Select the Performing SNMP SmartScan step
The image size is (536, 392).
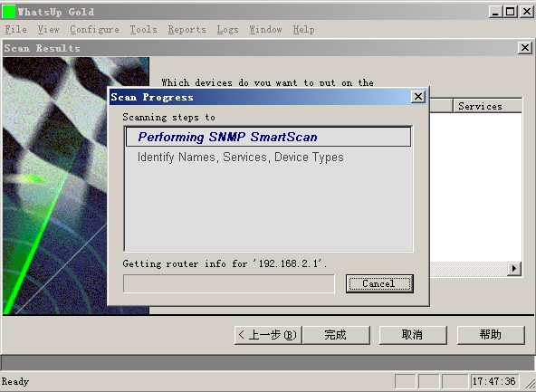268,137
